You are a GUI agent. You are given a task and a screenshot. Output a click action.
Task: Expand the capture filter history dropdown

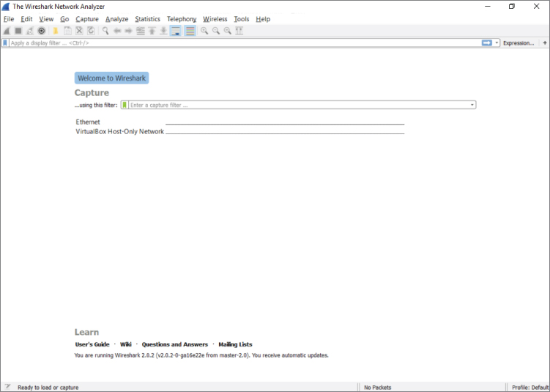pyautogui.click(x=472, y=105)
